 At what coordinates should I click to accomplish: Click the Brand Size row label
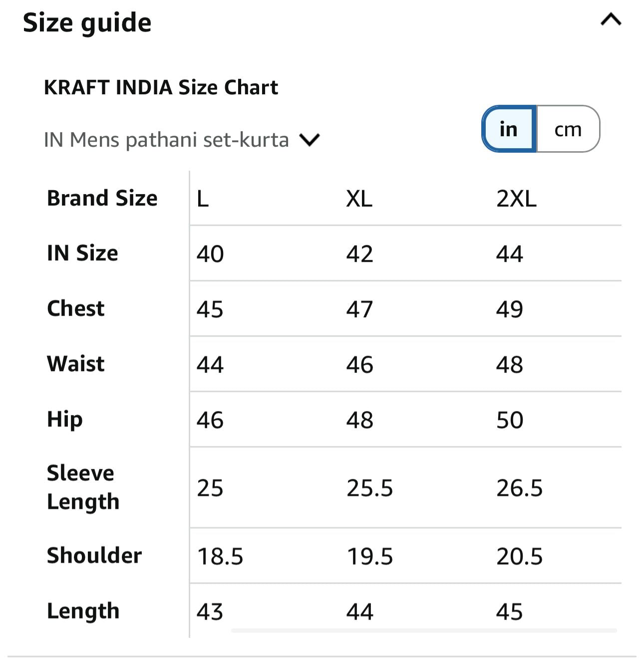(102, 198)
